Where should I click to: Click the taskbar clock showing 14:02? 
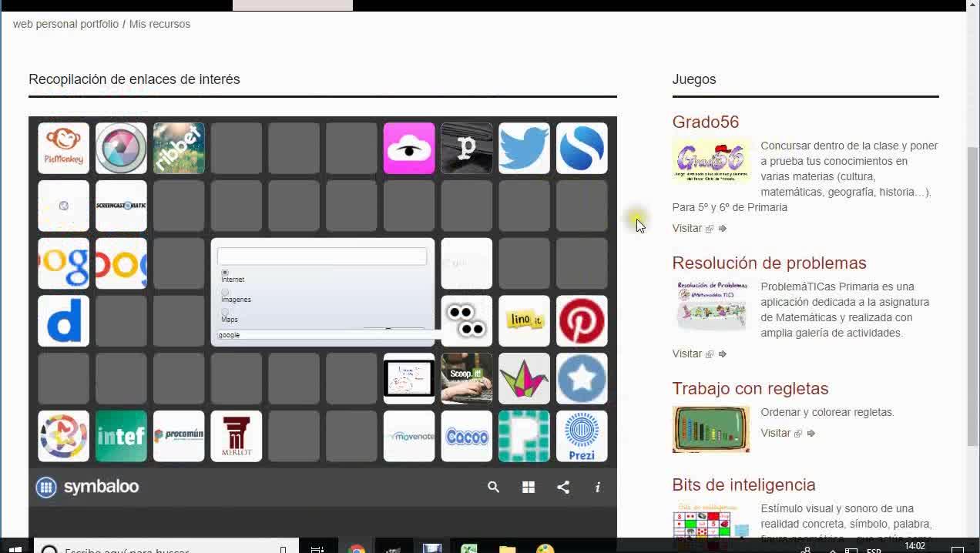tap(915, 546)
